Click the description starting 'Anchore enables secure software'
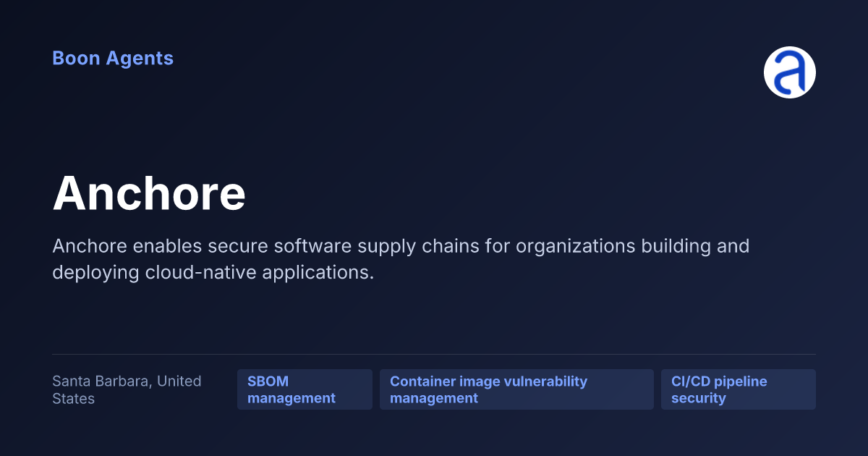Screen dimensions: 868x456 click(401, 259)
